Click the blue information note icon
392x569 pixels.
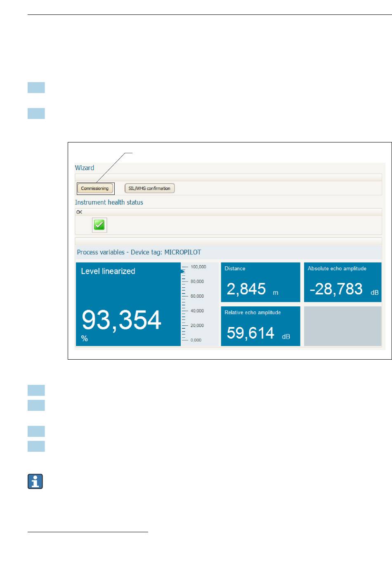point(35,481)
